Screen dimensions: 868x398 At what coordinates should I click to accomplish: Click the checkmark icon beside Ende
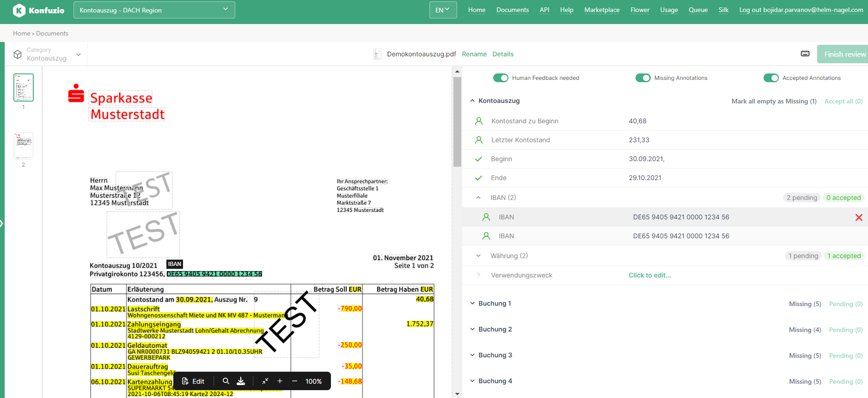pyautogui.click(x=479, y=178)
